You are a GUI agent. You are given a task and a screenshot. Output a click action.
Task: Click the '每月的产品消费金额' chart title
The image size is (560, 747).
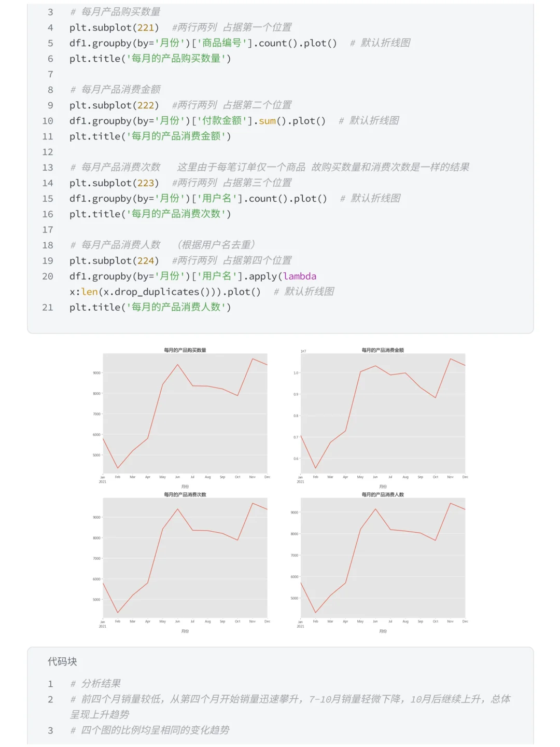(x=383, y=350)
